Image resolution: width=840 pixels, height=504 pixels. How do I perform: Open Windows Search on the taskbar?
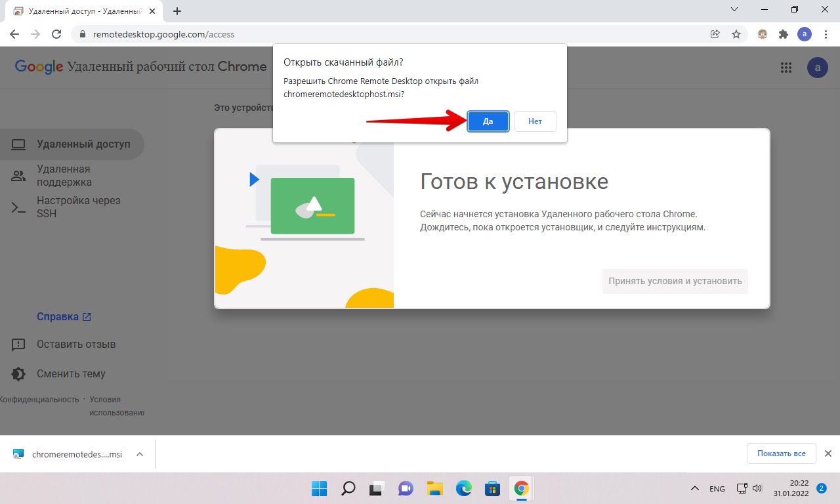click(x=348, y=488)
